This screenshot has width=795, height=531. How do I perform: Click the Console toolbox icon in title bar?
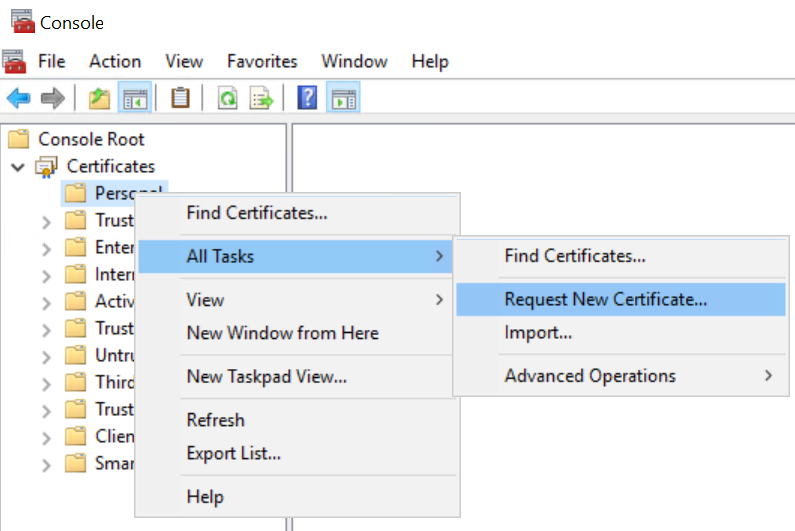pyautogui.click(x=23, y=21)
